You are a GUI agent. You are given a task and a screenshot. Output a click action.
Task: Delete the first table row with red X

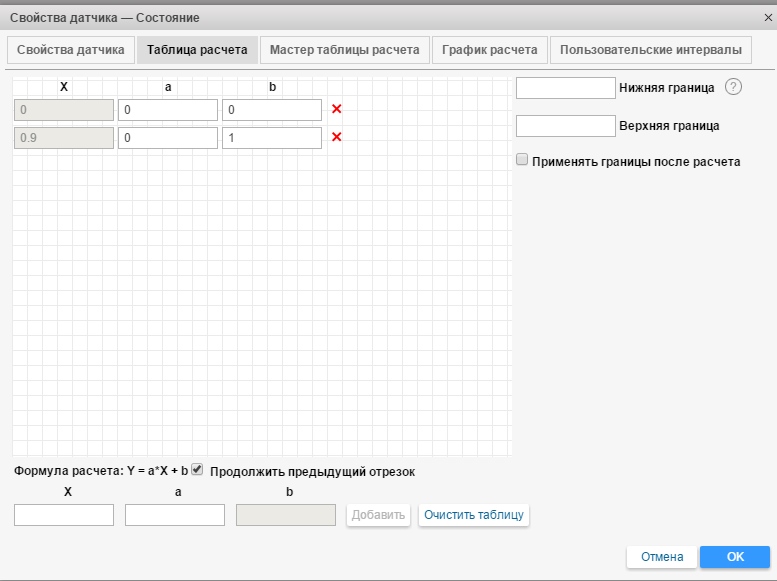337,109
